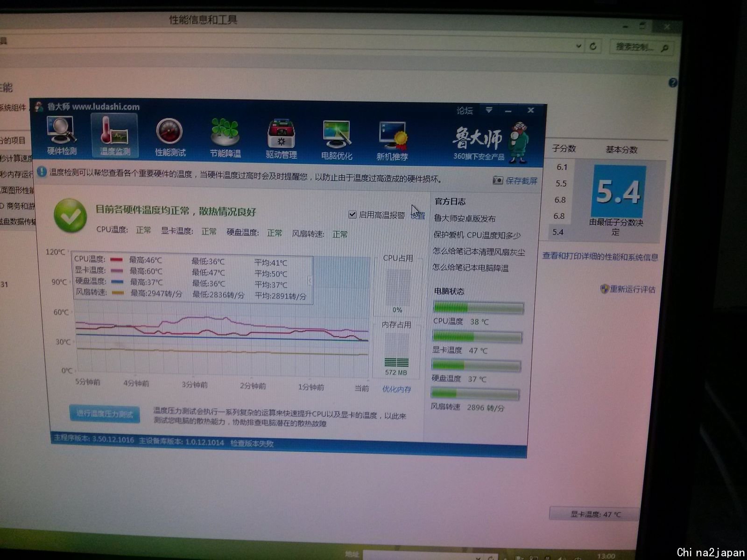Click the 6.1 subscore cell

[x=562, y=167]
